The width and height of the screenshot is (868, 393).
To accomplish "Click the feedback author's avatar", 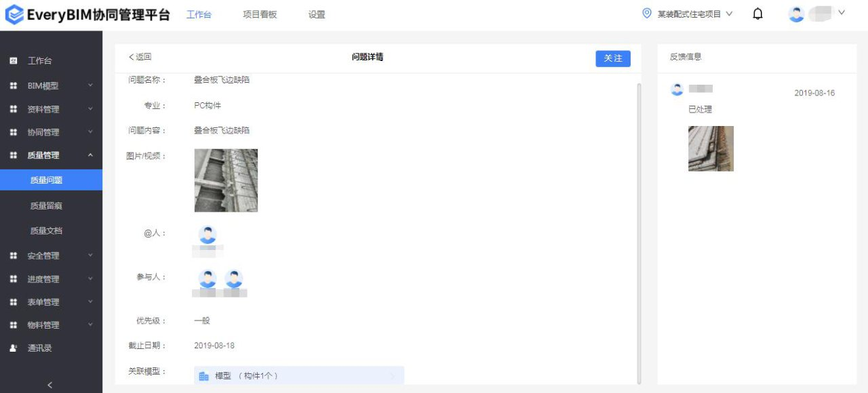I will point(677,89).
